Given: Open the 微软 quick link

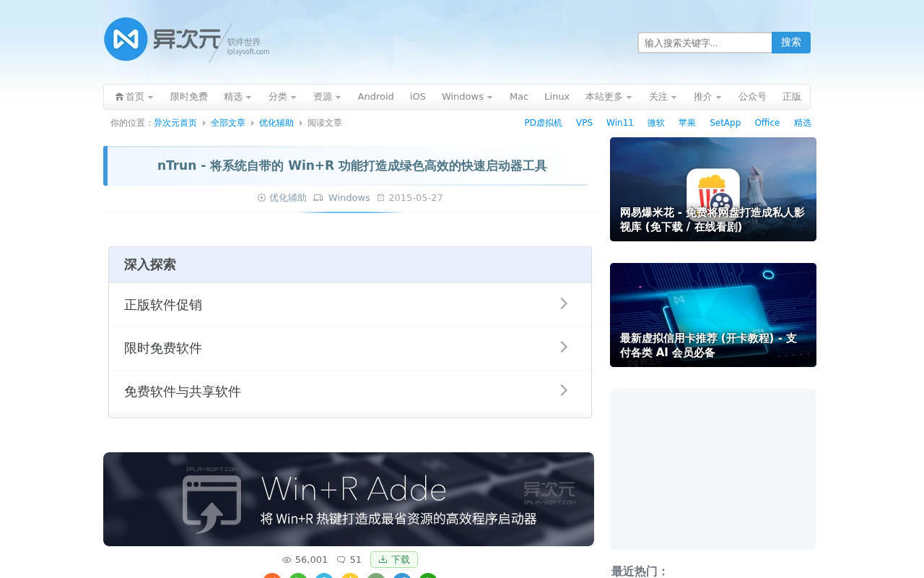Looking at the screenshot, I should click(656, 123).
